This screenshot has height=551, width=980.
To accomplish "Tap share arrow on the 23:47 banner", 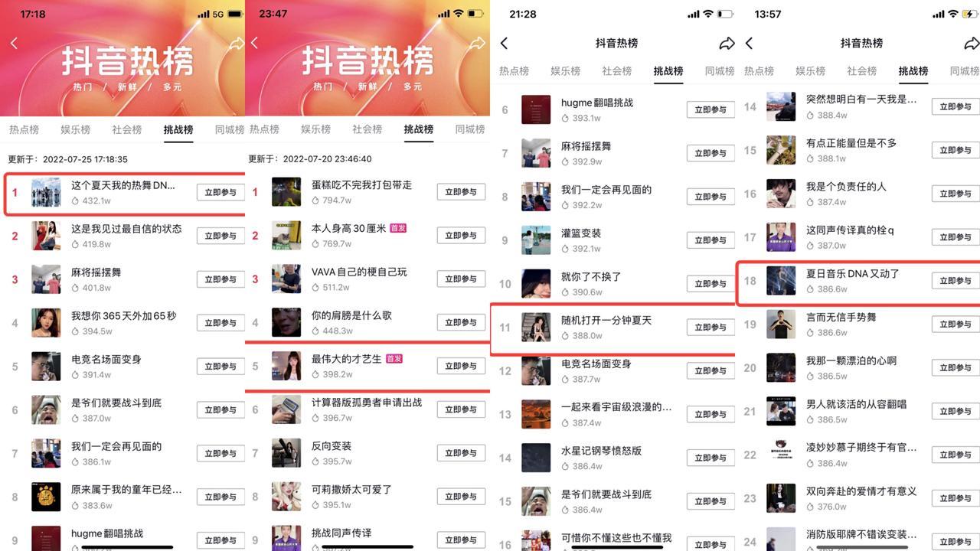I will click(477, 44).
